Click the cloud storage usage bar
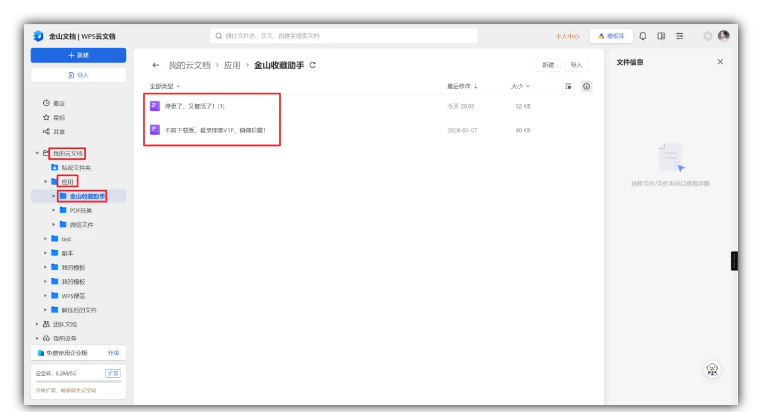This screenshot has height=412, width=765. pos(78,382)
